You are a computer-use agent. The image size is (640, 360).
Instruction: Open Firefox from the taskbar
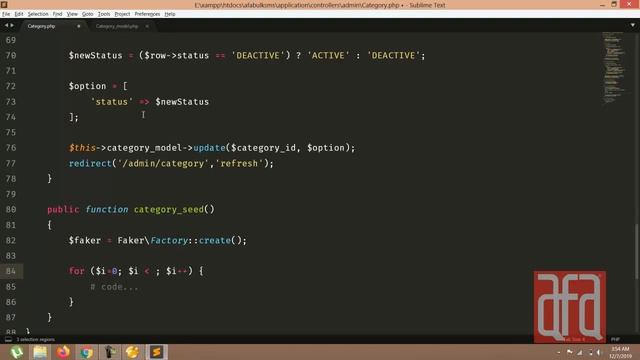(63, 352)
